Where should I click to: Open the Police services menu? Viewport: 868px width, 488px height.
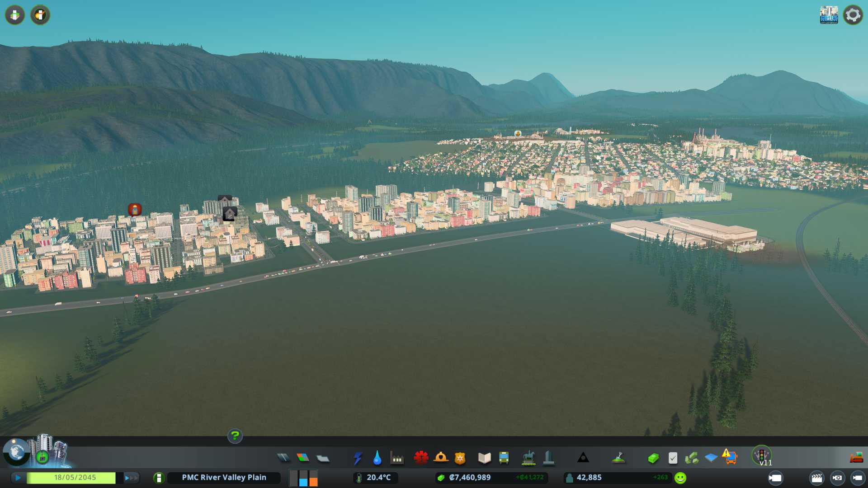tap(460, 458)
